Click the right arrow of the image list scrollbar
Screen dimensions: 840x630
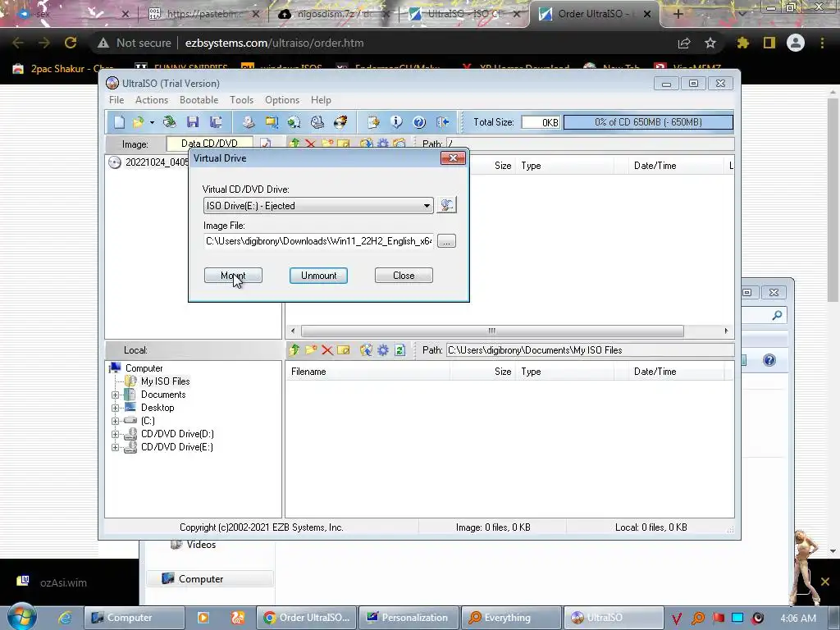[726, 331]
